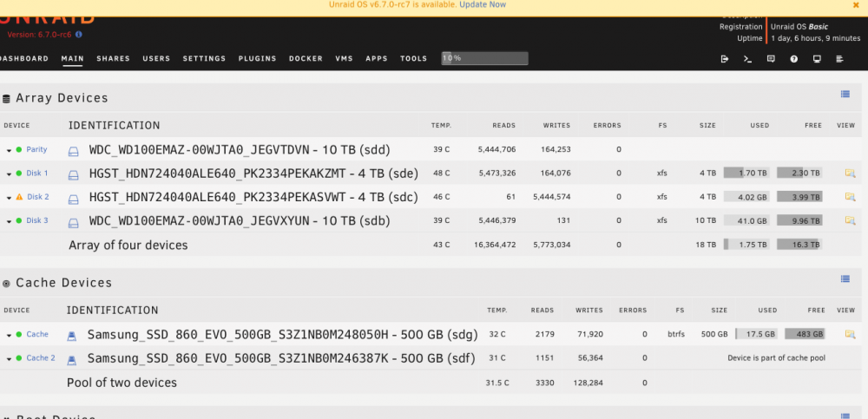The image size is (868, 419).
Task: Open the info monitor icon in header
Action: pos(817,59)
